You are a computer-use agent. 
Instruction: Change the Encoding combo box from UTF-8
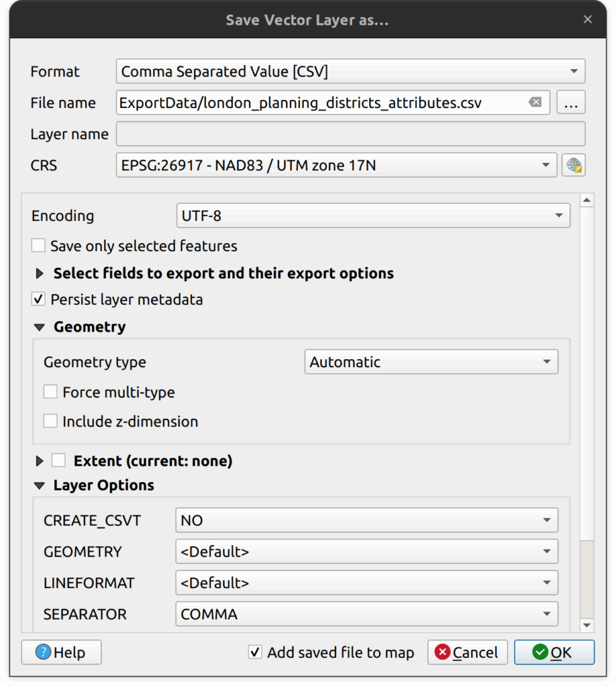[x=372, y=216]
